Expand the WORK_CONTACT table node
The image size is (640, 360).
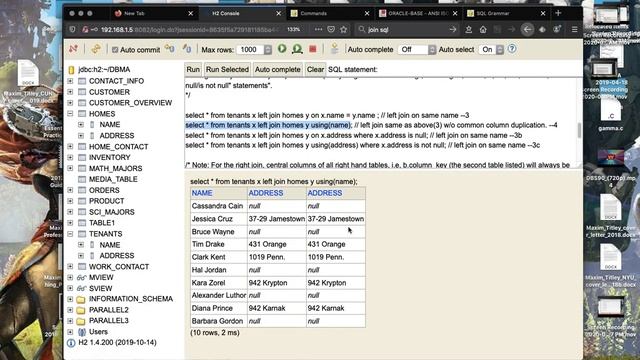[70, 267]
